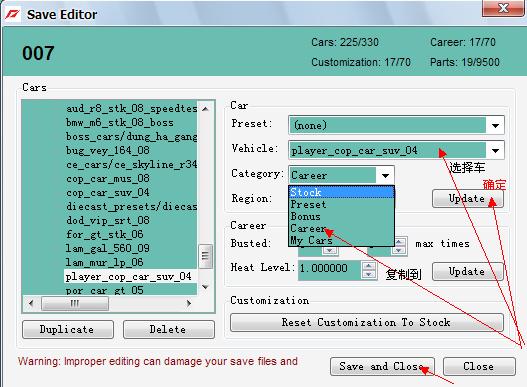Select cop_car_mus_08 in cars list
Screen dimensions: 527x387
point(108,179)
